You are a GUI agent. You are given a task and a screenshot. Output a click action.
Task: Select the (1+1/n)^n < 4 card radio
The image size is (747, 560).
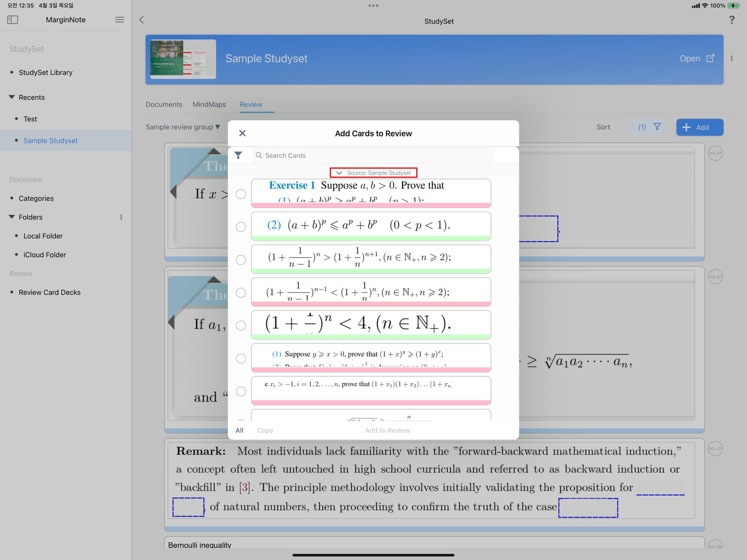241,325
